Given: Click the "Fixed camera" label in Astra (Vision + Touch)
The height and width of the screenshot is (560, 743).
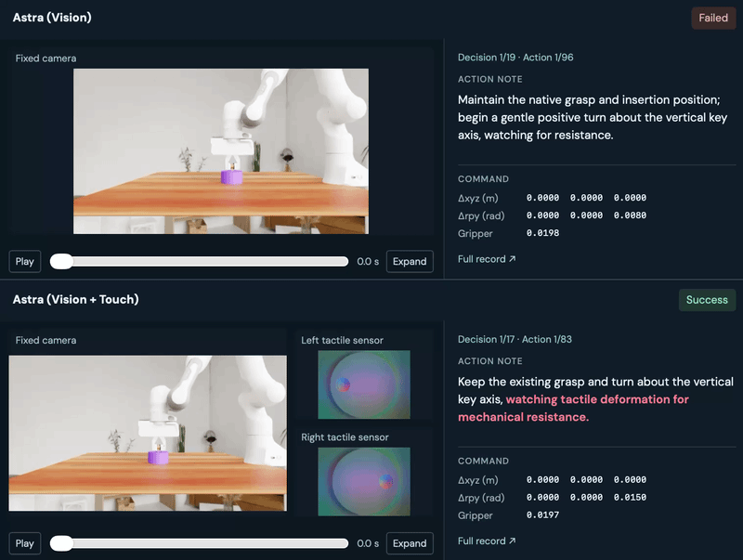Looking at the screenshot, I should pyautogui.click(x=46, y=340).
